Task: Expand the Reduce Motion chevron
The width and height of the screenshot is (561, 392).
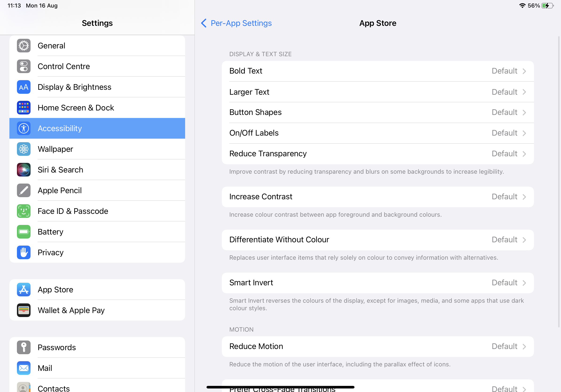Action: click(524, 347)
